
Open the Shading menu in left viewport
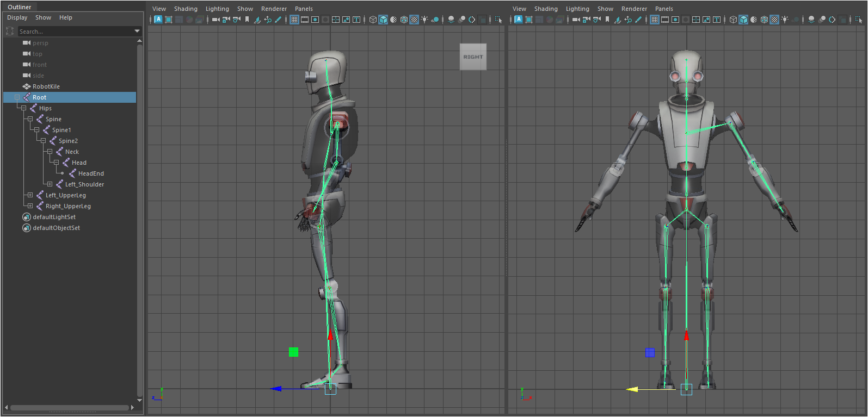(186, 9)
